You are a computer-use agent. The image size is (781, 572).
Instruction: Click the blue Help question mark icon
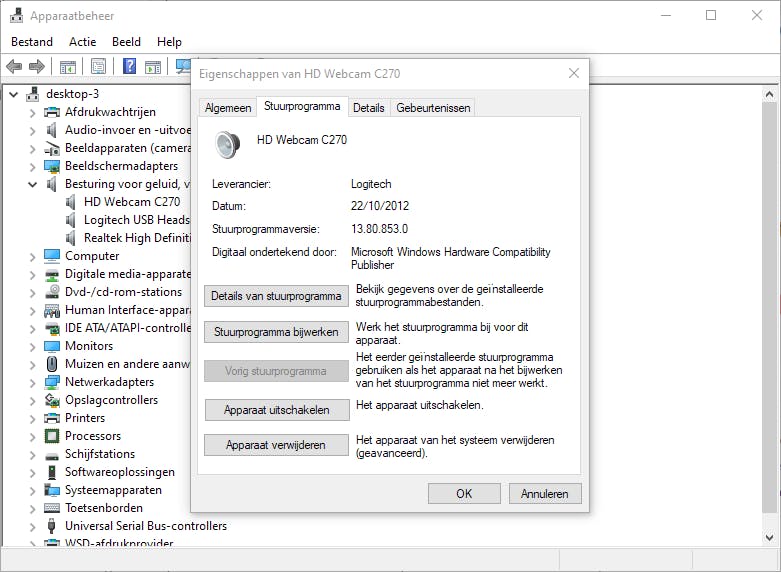click(x=130, y=66)
